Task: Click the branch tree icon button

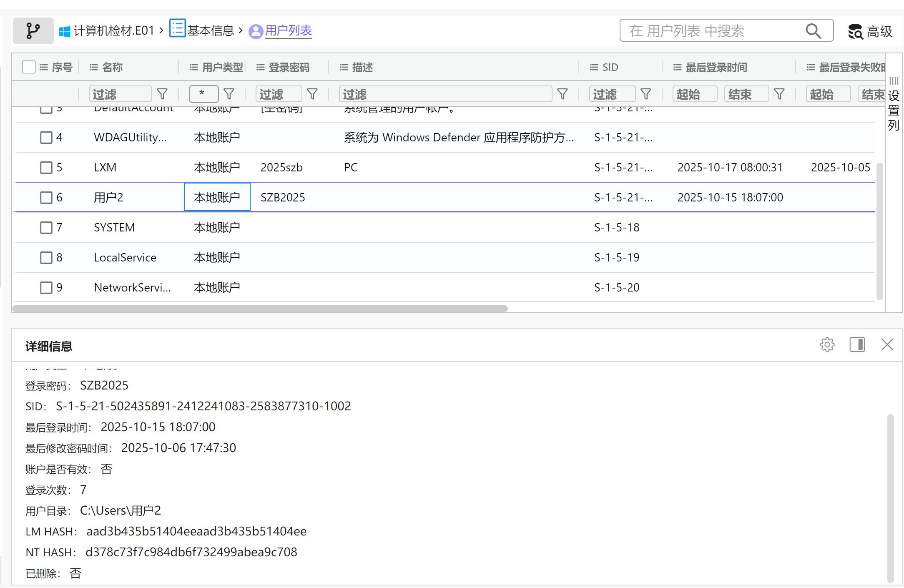Action: (x=33, y=31)
